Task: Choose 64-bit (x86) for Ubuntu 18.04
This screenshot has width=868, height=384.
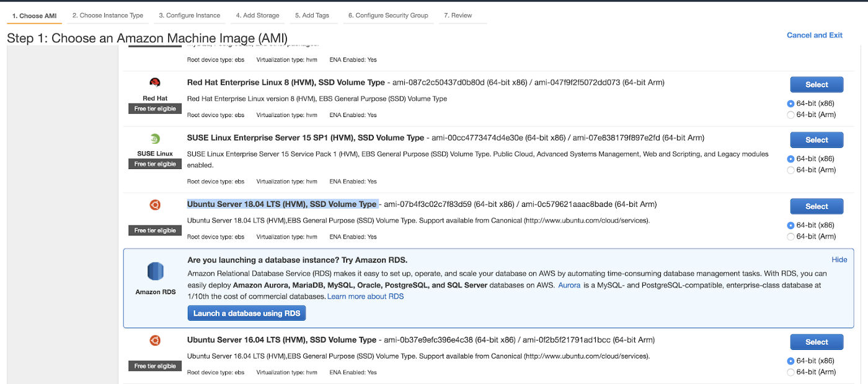Action: point(790,225)
